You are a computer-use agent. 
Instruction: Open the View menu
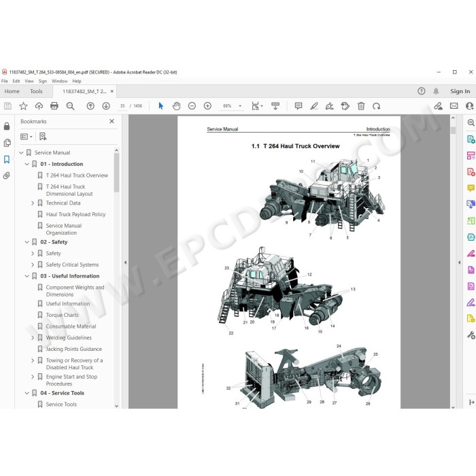pyautogui.click(x=29, y=81)
